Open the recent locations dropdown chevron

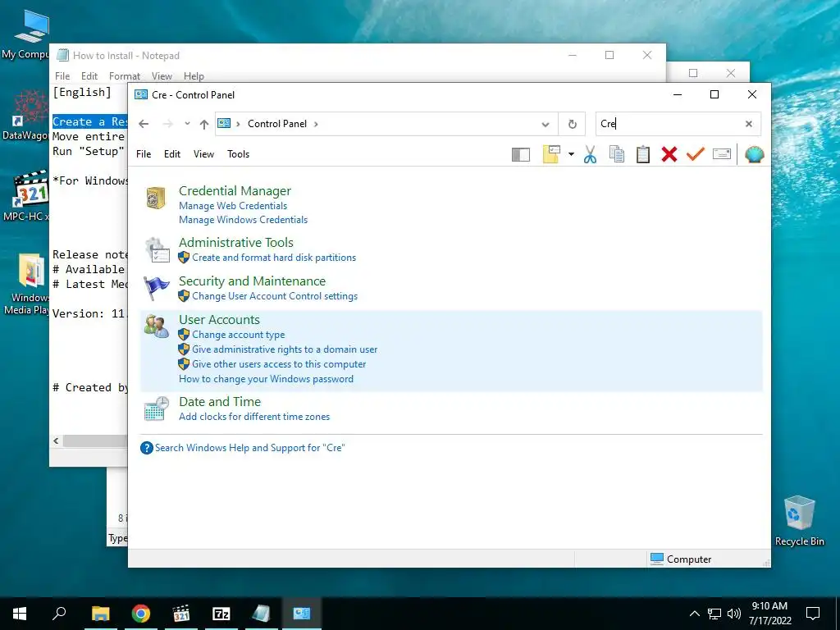coord(187,124)
